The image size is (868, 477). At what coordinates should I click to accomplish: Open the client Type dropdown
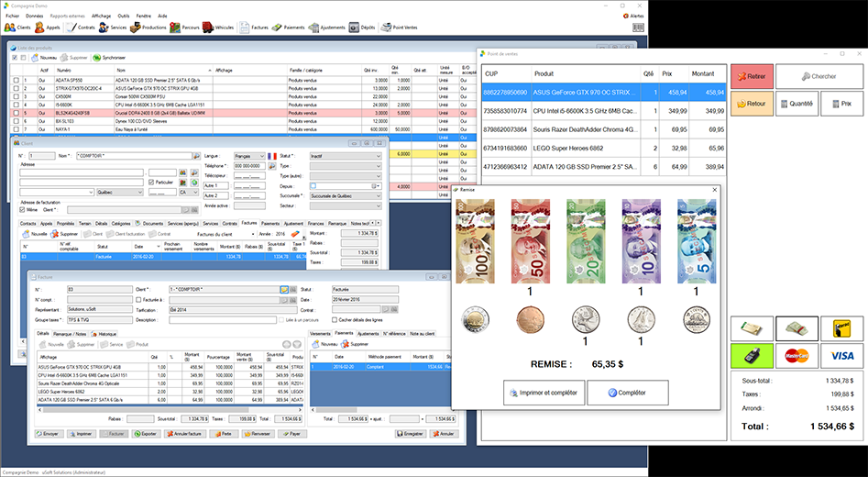(346, 166)
